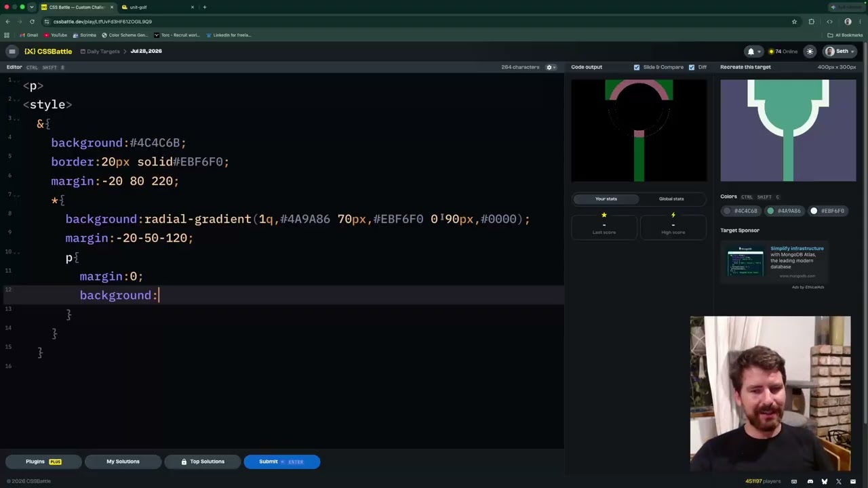Click the High score lightning card
The width and height of the screenshot is (868, 488).
[x=673, y=226]
